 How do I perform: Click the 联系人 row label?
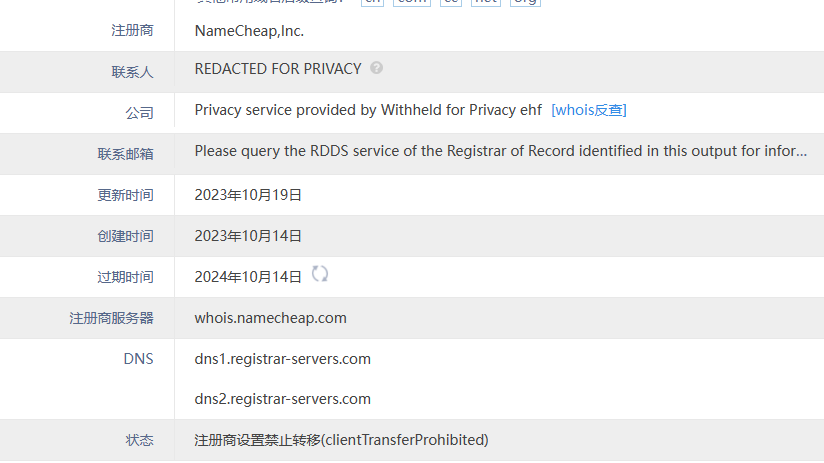pos(132,72)
